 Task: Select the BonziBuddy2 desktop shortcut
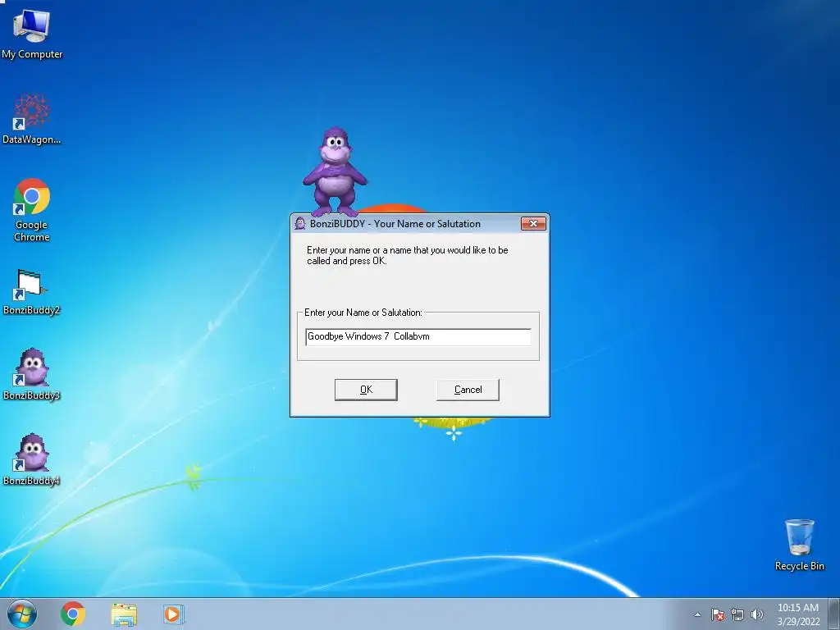click(32, 291)
